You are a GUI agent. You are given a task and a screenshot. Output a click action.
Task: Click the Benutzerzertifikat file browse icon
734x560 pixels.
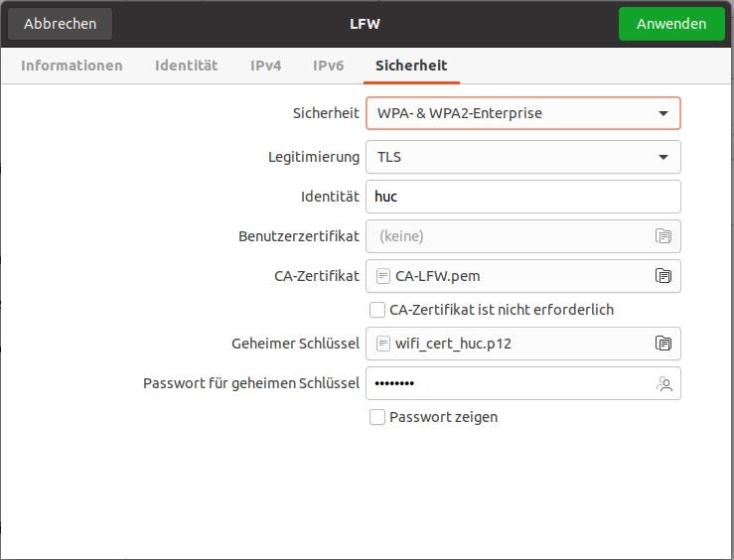tap(662, 236)
